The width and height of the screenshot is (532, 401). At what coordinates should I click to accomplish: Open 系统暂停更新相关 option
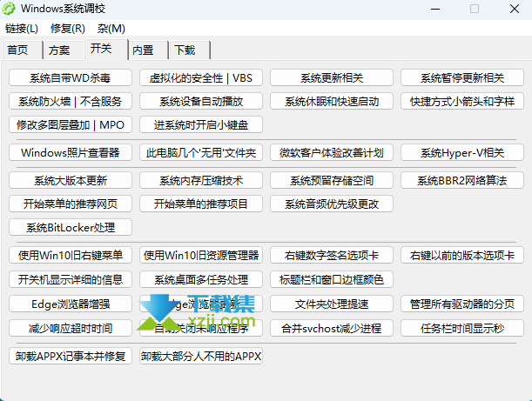tap(462, 78)
